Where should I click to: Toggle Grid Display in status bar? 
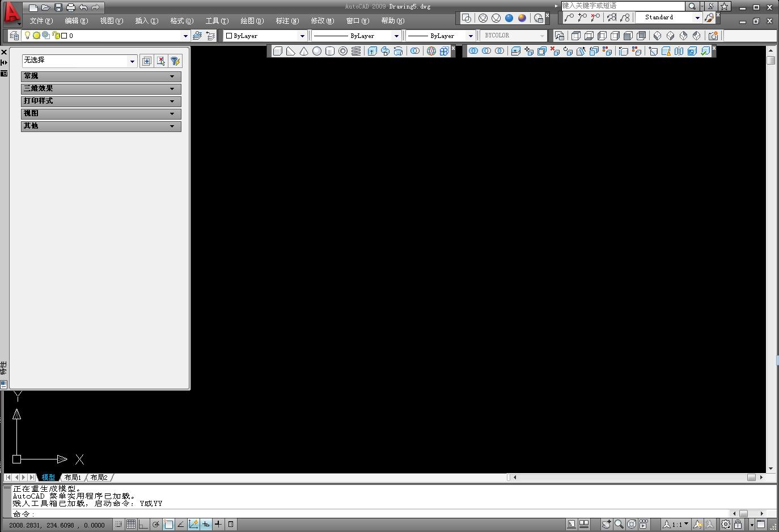pyautogui.click(x=131, y=525)
